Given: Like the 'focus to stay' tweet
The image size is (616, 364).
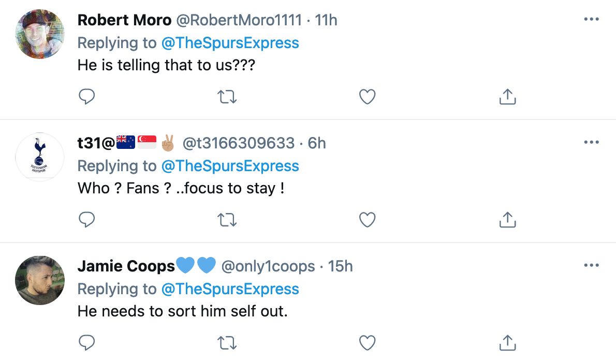Looking at the screenshot, I should (x=367, y=220).
